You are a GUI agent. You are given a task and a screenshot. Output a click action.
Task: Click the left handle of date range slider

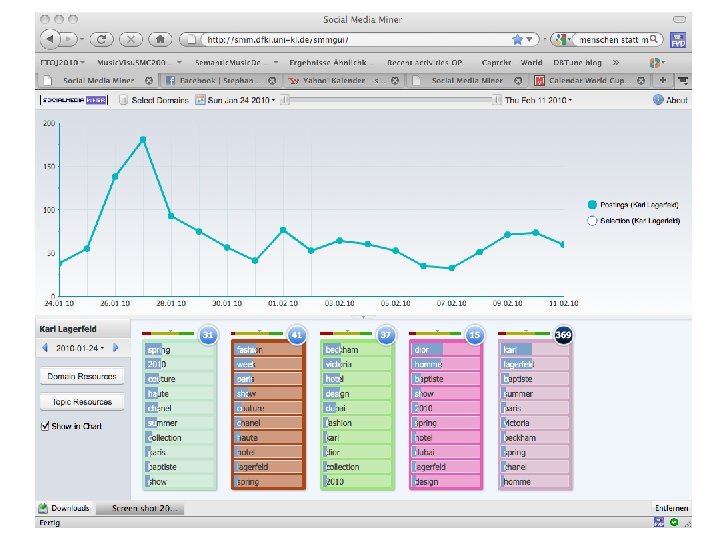285,100
